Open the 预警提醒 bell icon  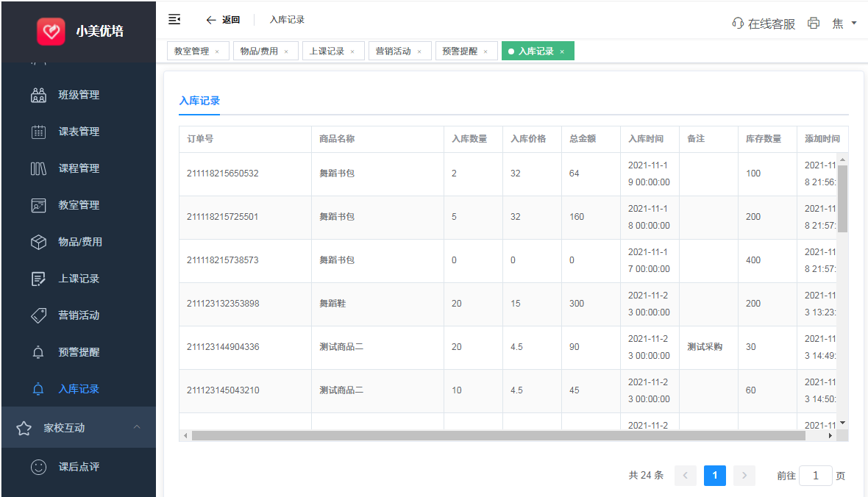pyautogui.click(x=39, y=352)
